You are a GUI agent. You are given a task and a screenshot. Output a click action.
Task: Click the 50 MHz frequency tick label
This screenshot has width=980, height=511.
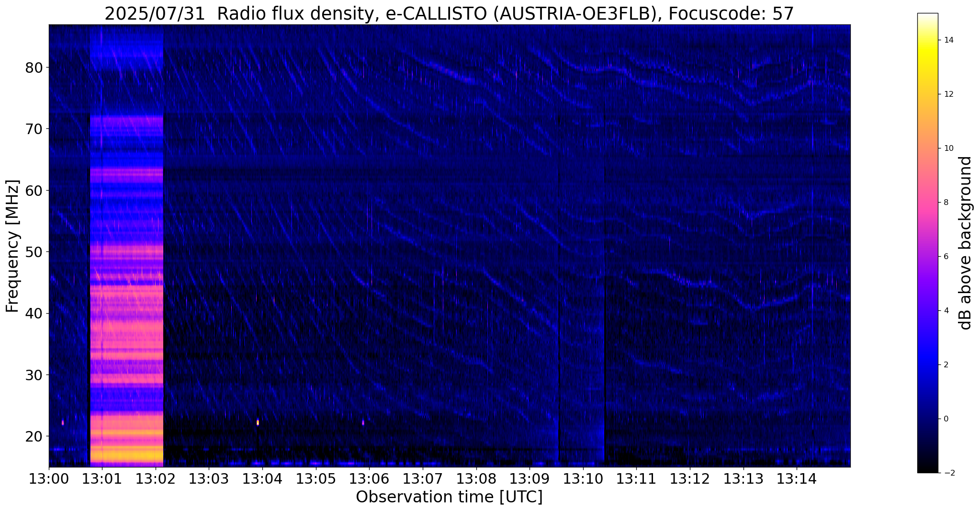pos(34,252)
